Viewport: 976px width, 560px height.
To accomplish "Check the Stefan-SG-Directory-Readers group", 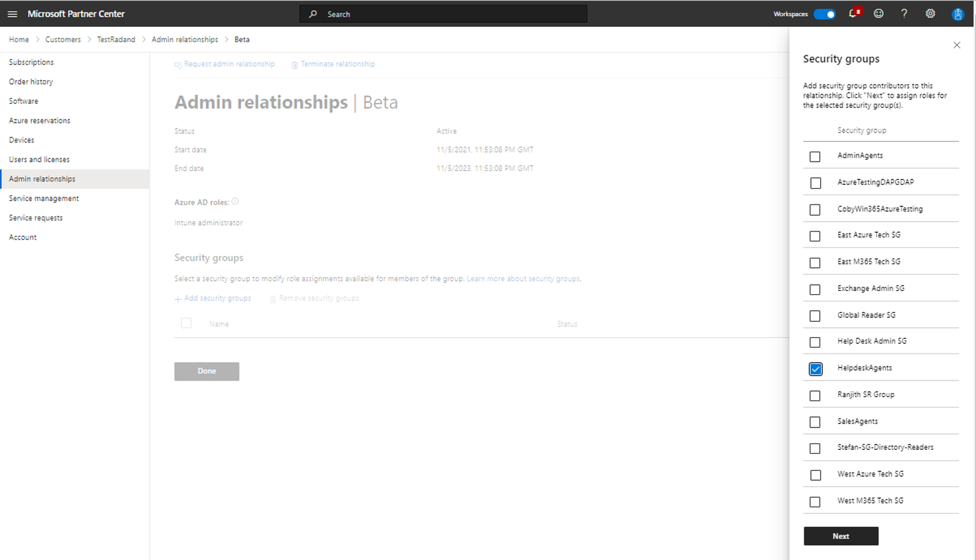I will tap(815, 449).
